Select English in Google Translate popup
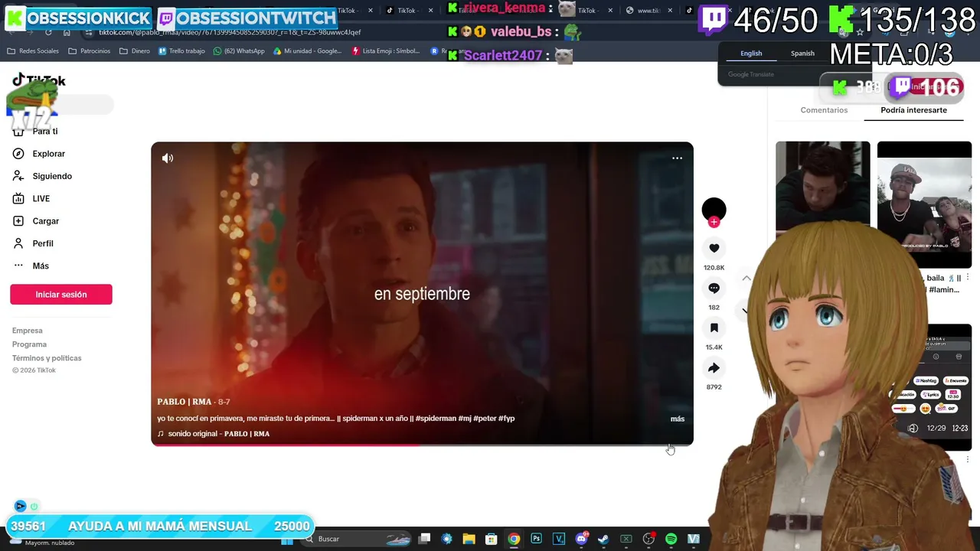This screenshot has height=551, width=980. coord(751,54)
